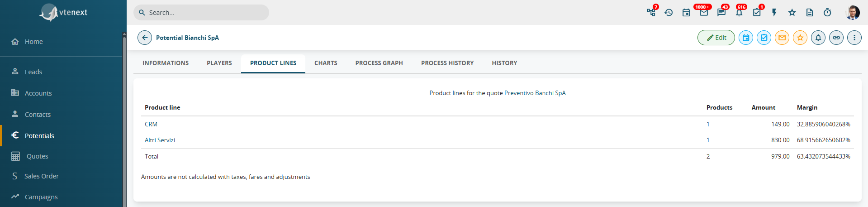
Task: Switch to the Process History tab
Action: [x=447, y=63]
